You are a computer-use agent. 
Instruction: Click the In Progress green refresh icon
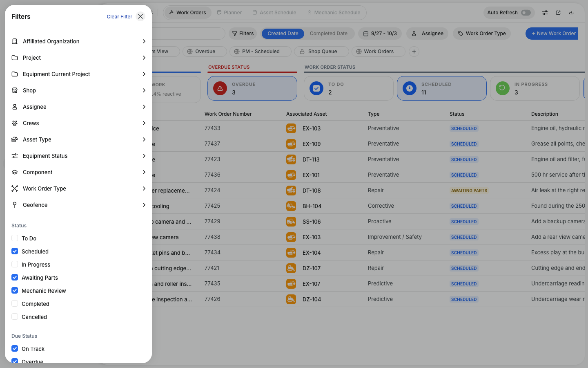pyautogui.click(x=503, y=88)
